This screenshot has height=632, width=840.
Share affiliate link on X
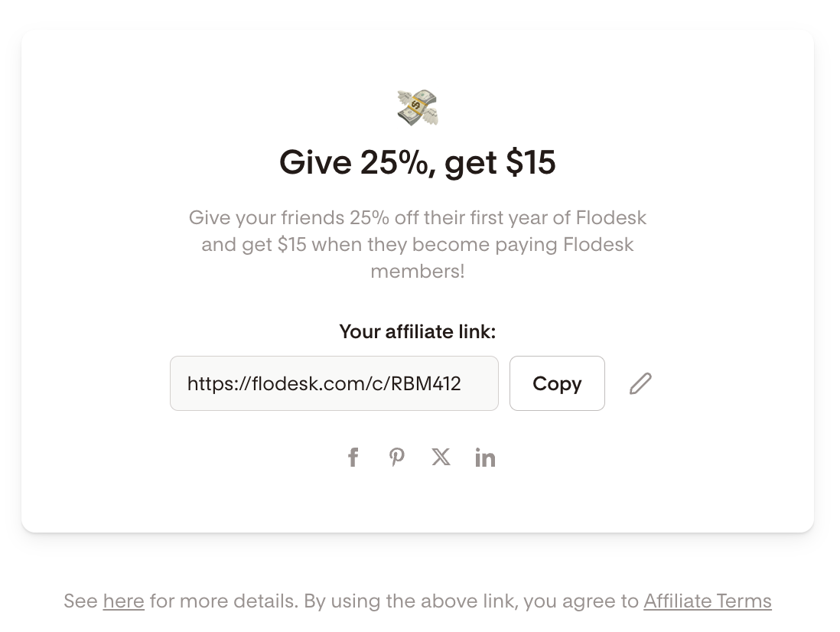tap(441, 458)
